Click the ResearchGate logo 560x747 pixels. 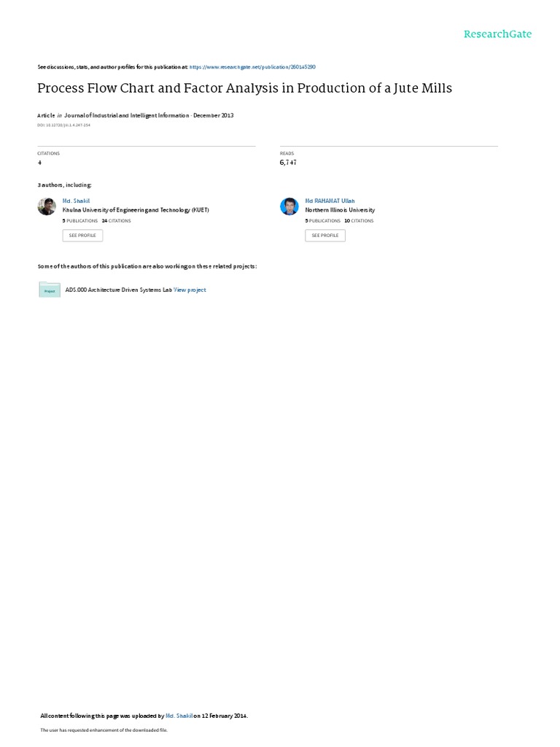tap(497, 34)
